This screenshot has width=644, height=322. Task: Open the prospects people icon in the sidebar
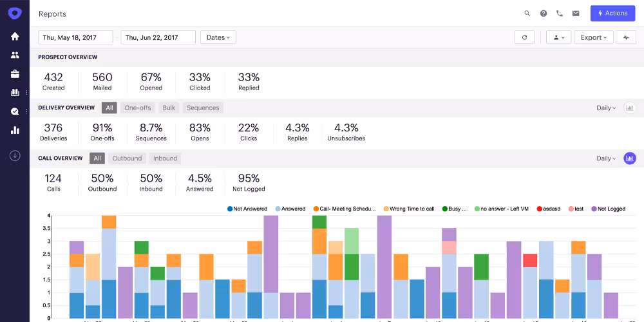click(x=15, y=55)
